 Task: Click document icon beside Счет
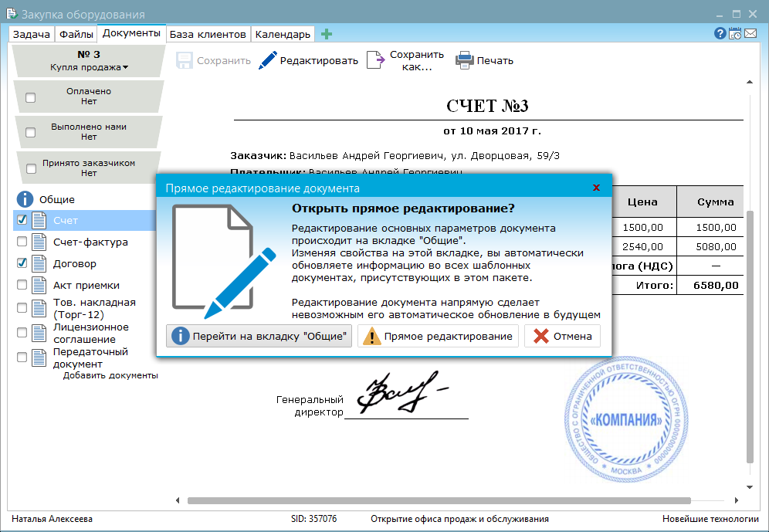point(39,221)
